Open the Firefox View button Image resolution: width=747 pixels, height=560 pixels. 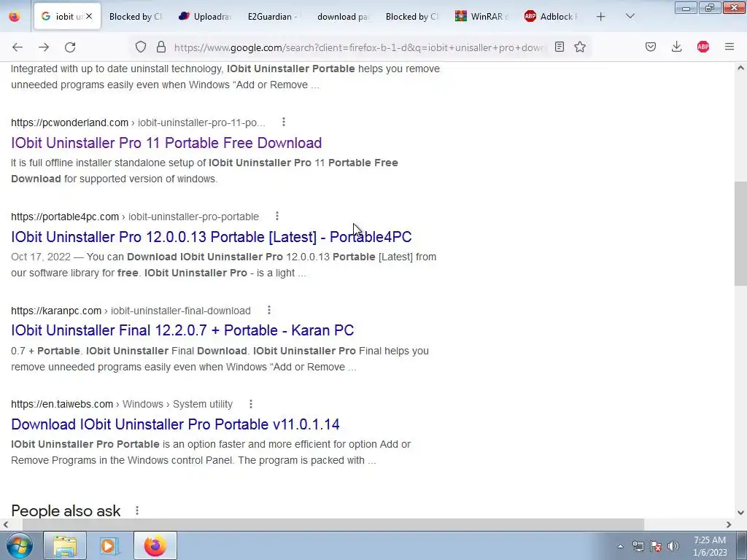15,17
